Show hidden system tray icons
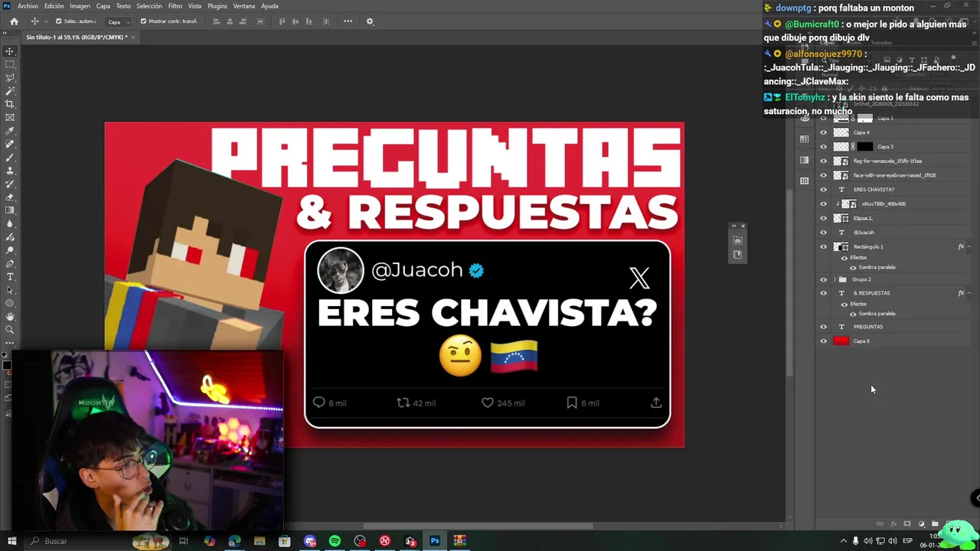The image size is (980, 551). [844, 541]
